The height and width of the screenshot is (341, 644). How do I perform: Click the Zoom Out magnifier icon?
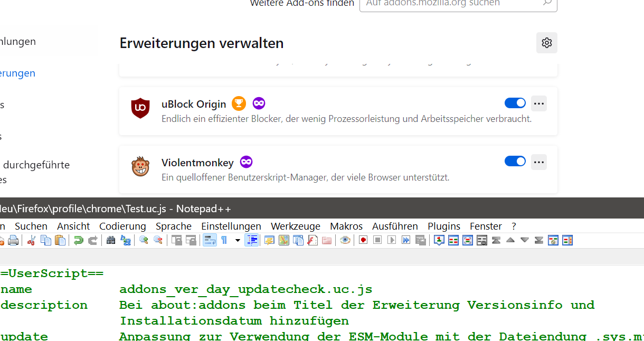point(158,240)
